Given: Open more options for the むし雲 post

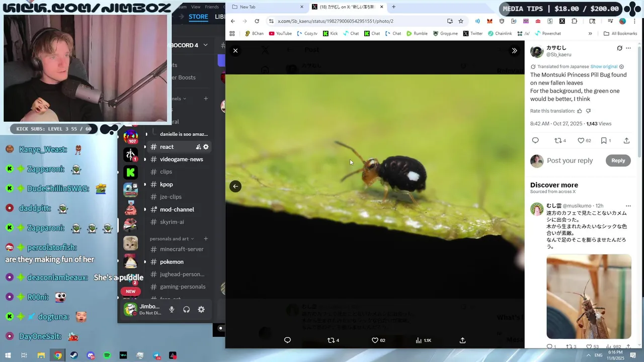Looking at the screenshot, I should [628, 206].
